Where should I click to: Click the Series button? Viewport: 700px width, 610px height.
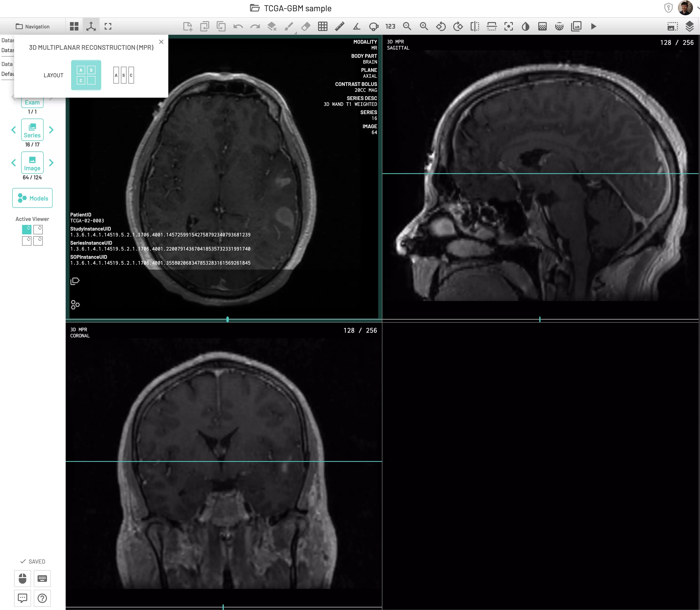click(32, 130)
